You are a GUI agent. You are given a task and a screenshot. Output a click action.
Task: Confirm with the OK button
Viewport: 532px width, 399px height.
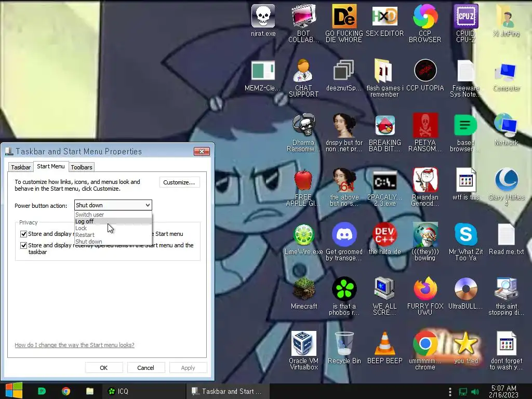point(103,368)
